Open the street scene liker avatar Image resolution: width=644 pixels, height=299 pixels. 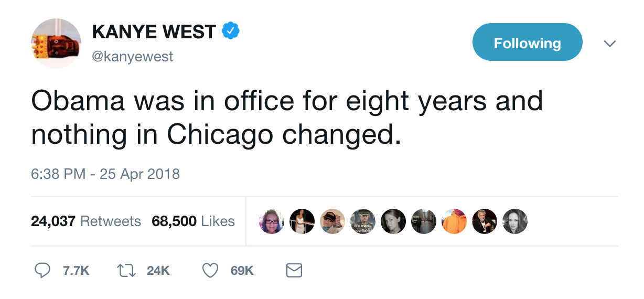click(424, 221)
